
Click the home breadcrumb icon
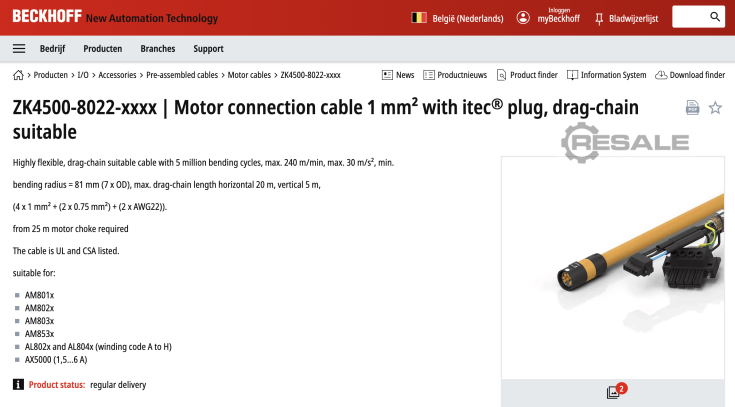pyautogui.click(x=18, y=75)
